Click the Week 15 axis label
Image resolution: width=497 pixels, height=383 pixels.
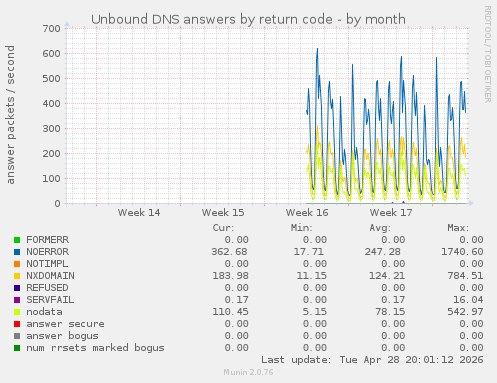223,213
